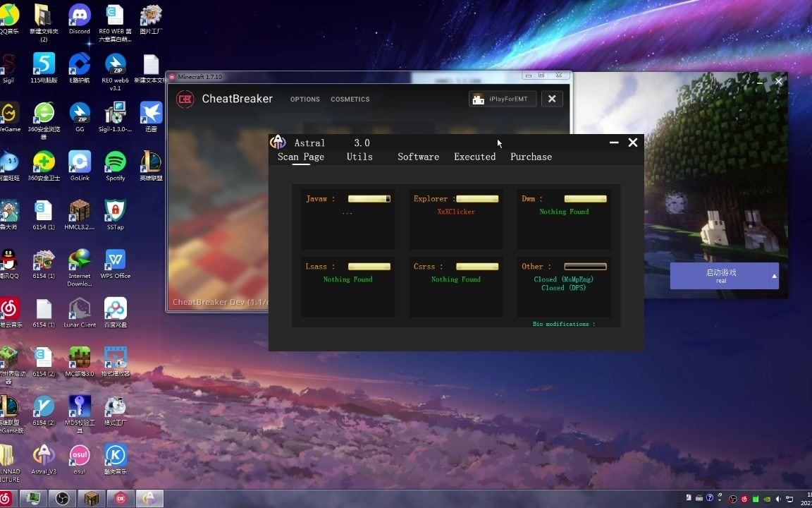Switch to the Scan Page tab
This screenshot has height=508, width=812.
click(x=301, y=157)
